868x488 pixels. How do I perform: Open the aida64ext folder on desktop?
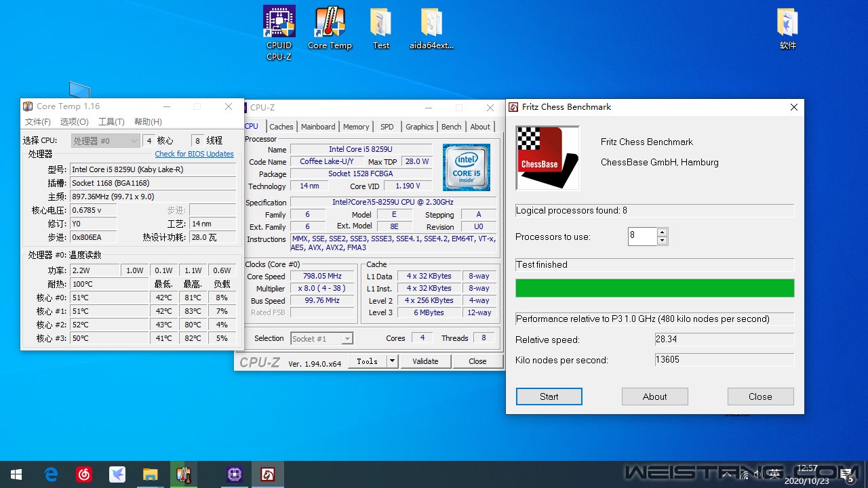[431, 28]
